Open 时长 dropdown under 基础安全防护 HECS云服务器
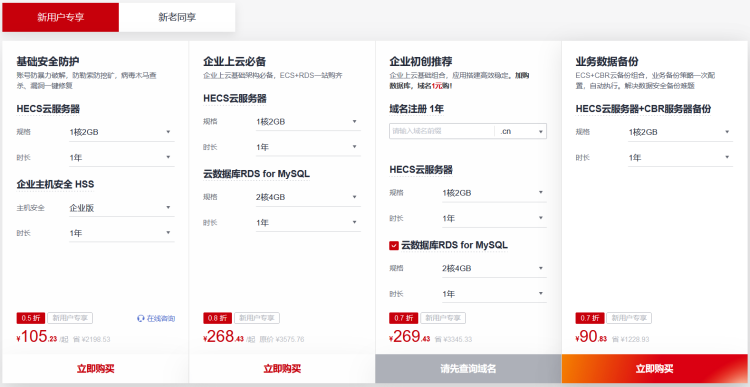This screenshot has height=387, width=750. click(121, 157)
